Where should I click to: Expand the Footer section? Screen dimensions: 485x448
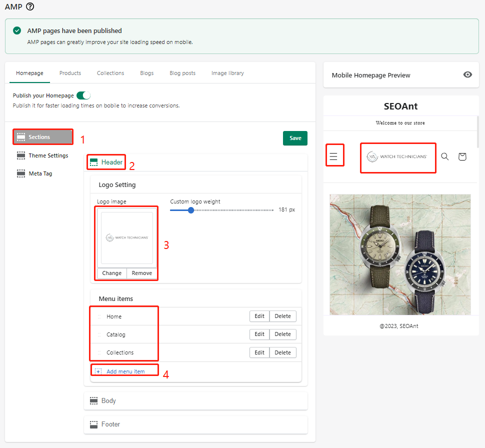[x=195, y=424]
